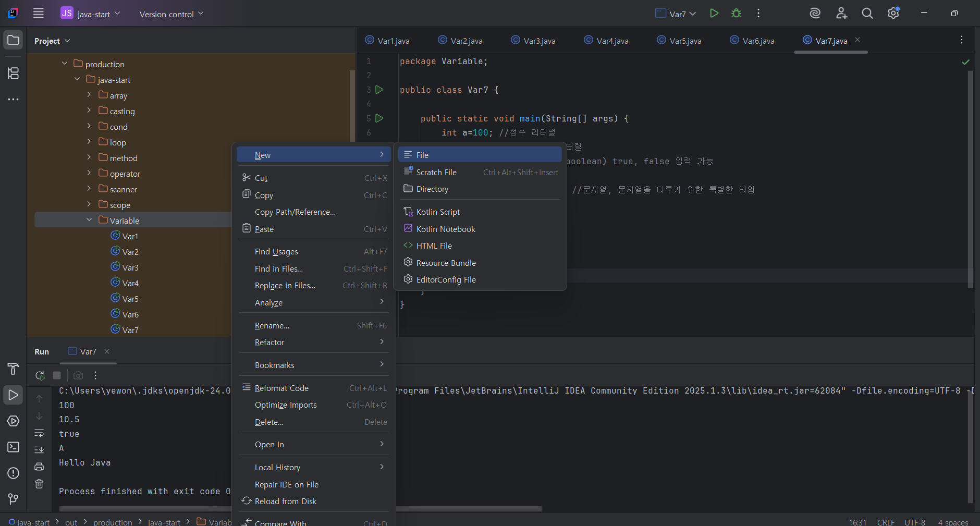Expand the array folder
The image size is (980, 526).
click(89, 95)
